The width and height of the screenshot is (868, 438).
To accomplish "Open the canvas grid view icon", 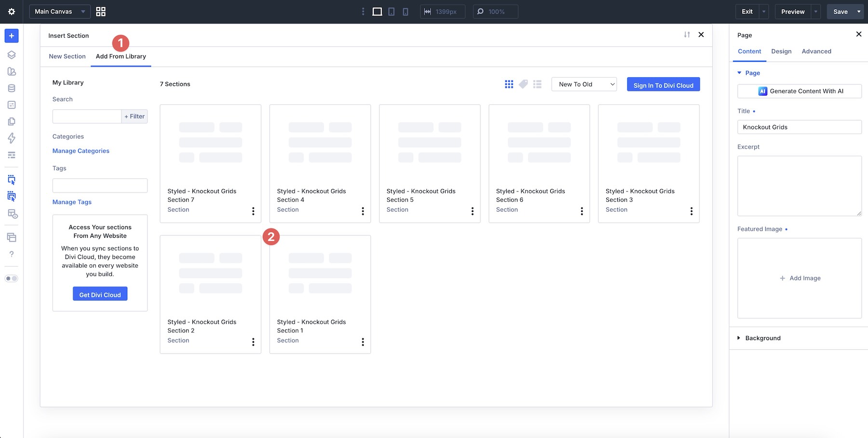I will [101, 12].
